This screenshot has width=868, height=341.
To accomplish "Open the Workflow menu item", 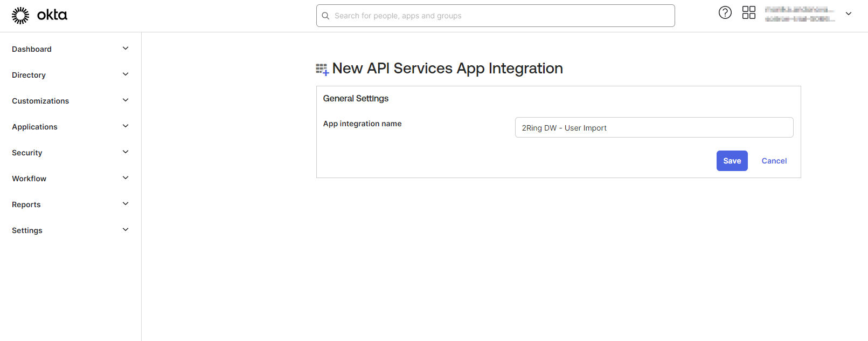I will pos(29,179).
